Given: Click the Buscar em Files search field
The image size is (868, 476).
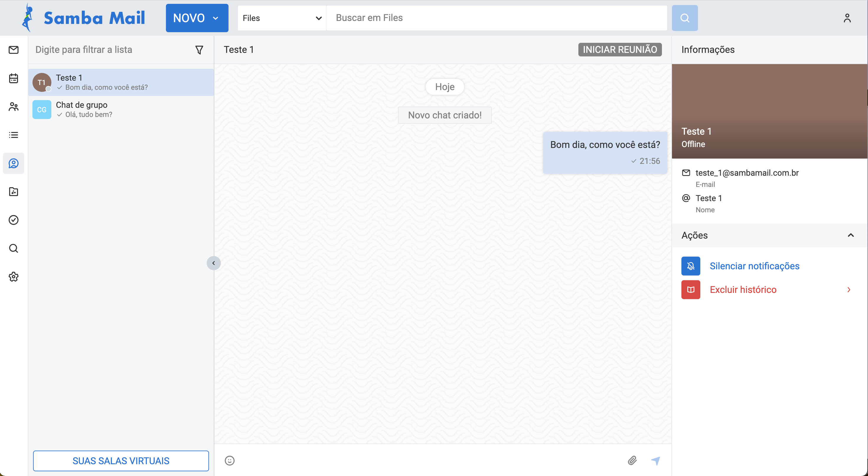Looking at the screenshot, I should pyautogui.click(x=496, y=18).
